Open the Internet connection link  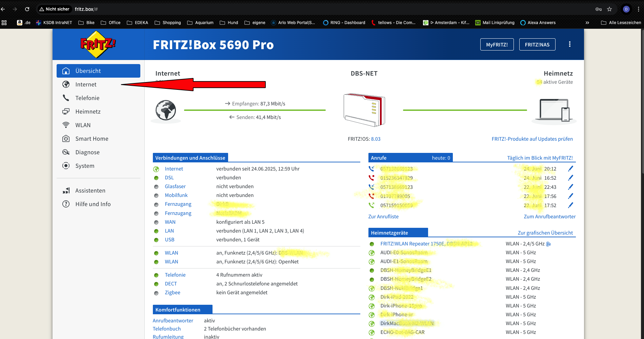tap(174, 169)
